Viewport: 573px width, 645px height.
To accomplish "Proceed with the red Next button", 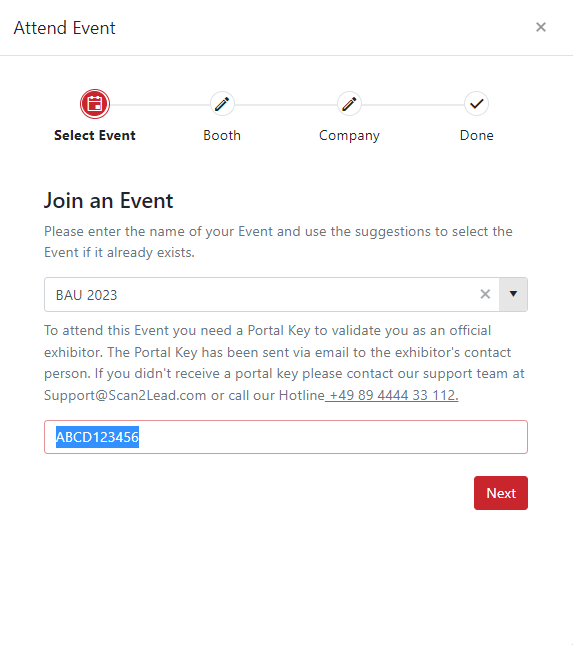I will (501, 493).
